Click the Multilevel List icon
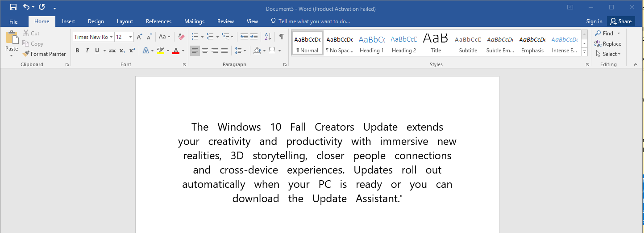The image size is (644, 233). click(x=225, y=37)
